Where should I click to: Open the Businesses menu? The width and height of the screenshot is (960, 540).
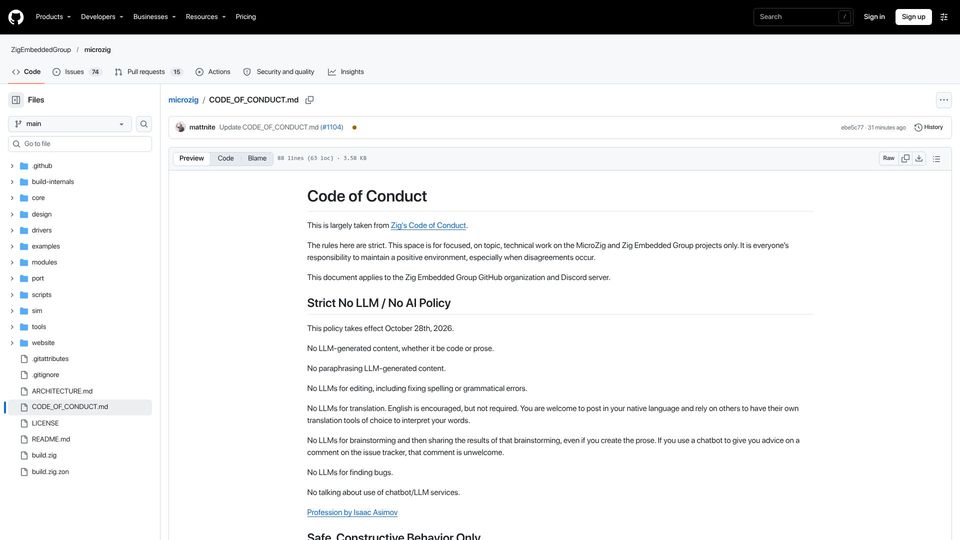tap(154, 17)
